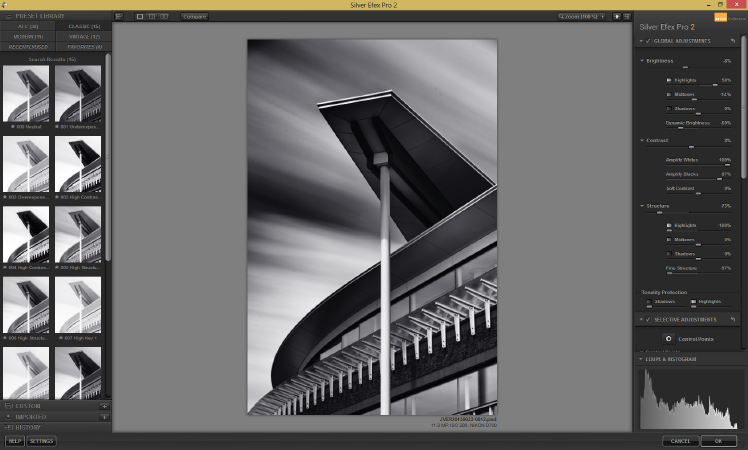Image resolution: width=748 pixels, height=450 pixels.
Task: Collapse the Loupe & Histogram section
Action: (x=641, y=359)
